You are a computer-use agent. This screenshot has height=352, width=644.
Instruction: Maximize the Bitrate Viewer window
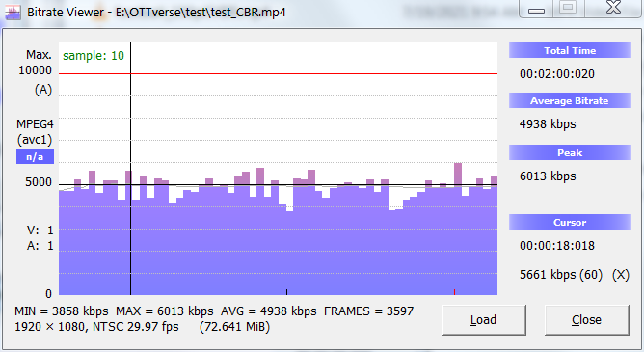(568, 9)
